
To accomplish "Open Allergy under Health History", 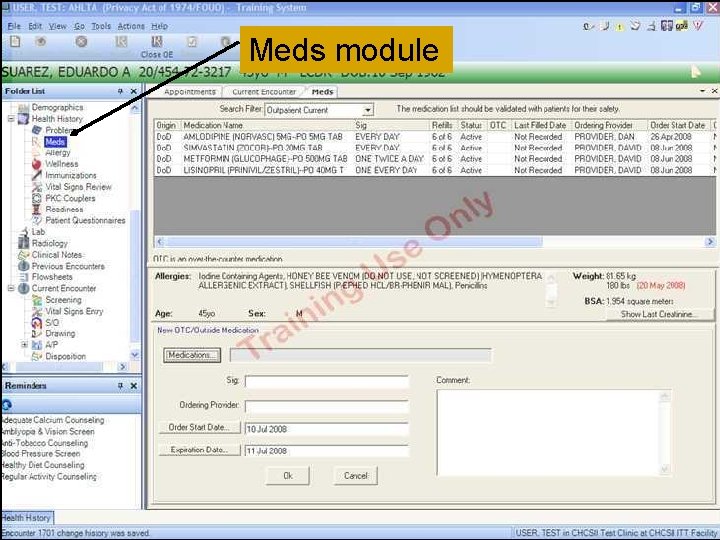I will [58, 152].
